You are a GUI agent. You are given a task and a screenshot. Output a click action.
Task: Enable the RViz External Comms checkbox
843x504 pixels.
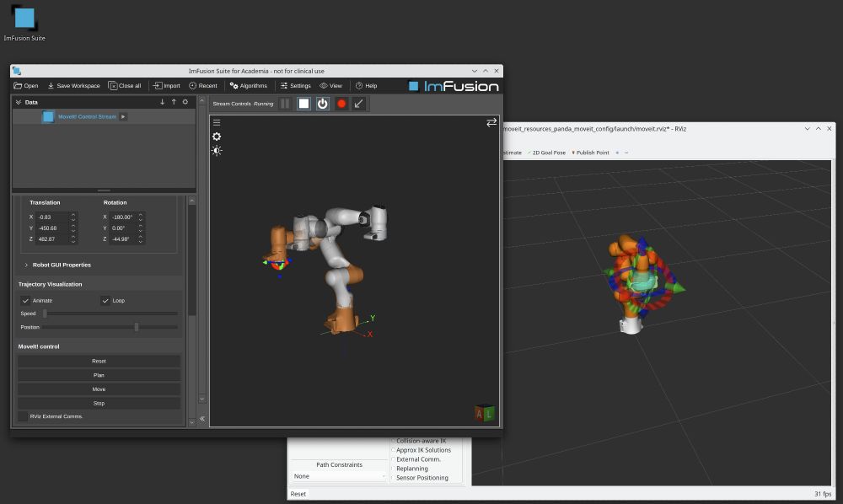[x=23, y=416]
